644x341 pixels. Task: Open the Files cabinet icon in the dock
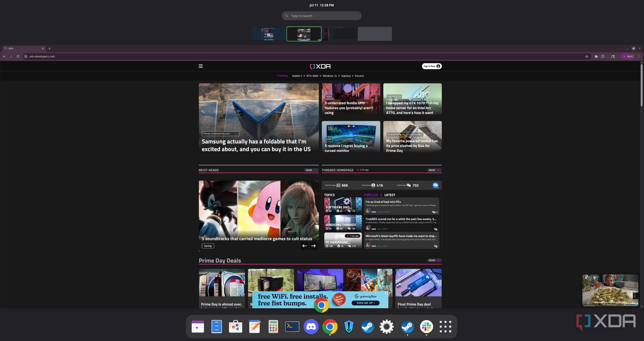tap(216, 327)
